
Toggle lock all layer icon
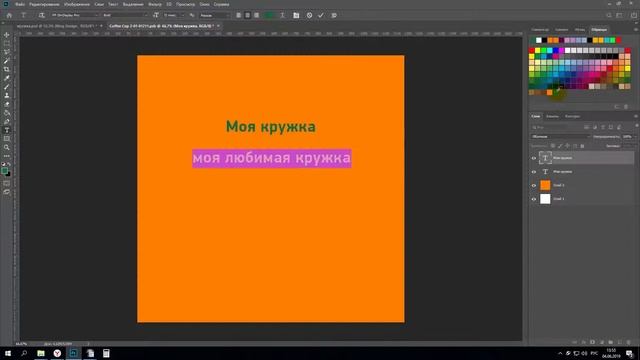(x=582, y=146)
